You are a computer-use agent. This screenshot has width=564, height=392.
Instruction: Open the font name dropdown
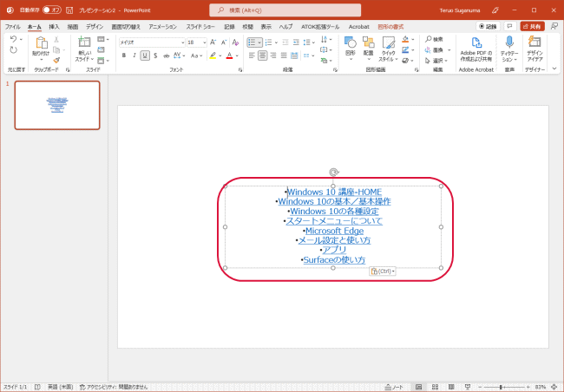[183, 42]
